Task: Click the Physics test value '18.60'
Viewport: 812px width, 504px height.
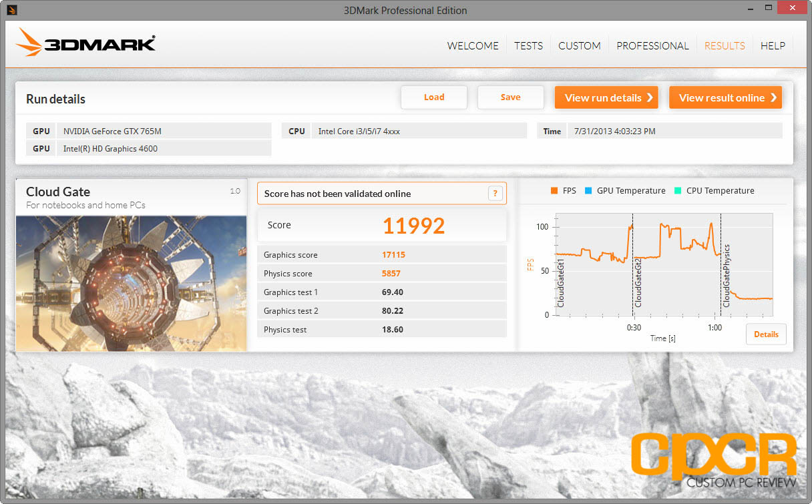Action: click(393, 330)
